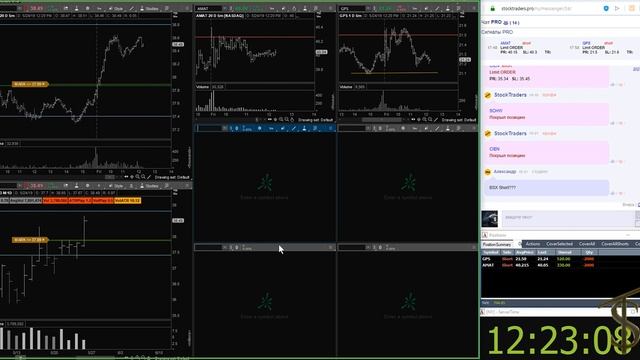Screen dimensions: 640x360
Task: Click the CoverAllShorts button
Action: (x=615, y=244)
